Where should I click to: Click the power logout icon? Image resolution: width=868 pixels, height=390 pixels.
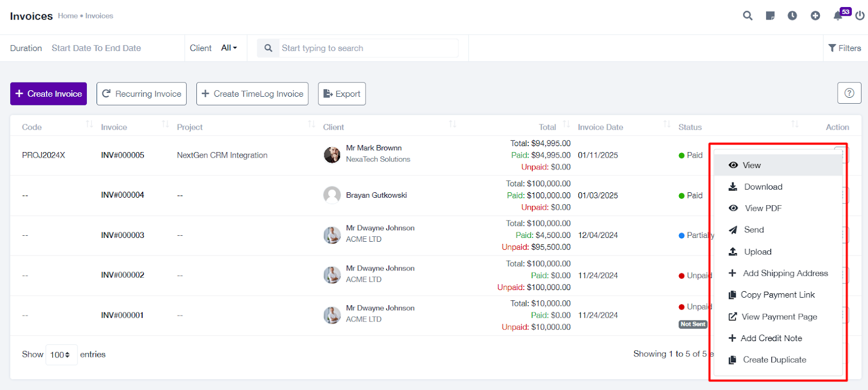(860, 16)
